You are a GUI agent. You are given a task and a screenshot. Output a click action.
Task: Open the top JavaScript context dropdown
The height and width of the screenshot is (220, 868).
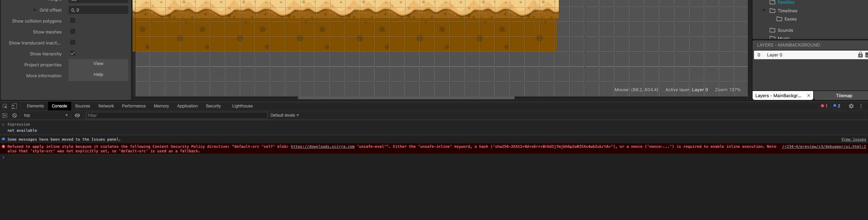46,116
